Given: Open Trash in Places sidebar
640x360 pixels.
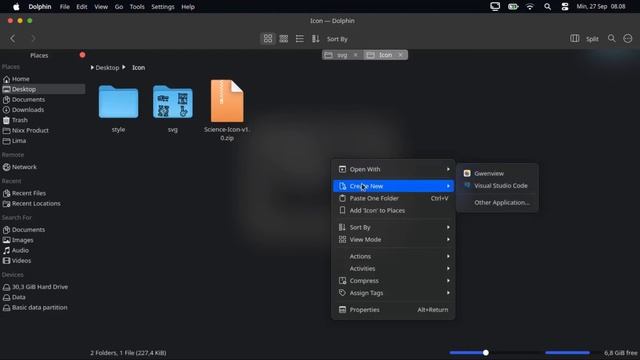Looking at the screenshot, I should [x=43, y=120].
